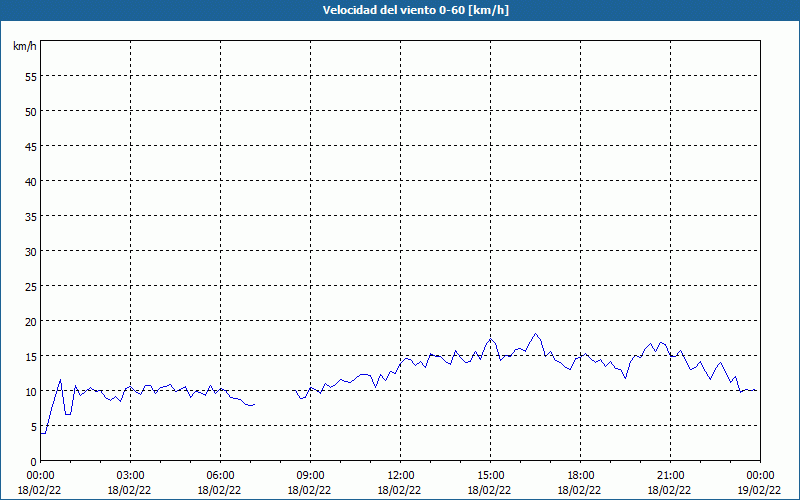Click the 5 y-axis tick label
This screenshot has width=800, height=500.
(34, 427)
